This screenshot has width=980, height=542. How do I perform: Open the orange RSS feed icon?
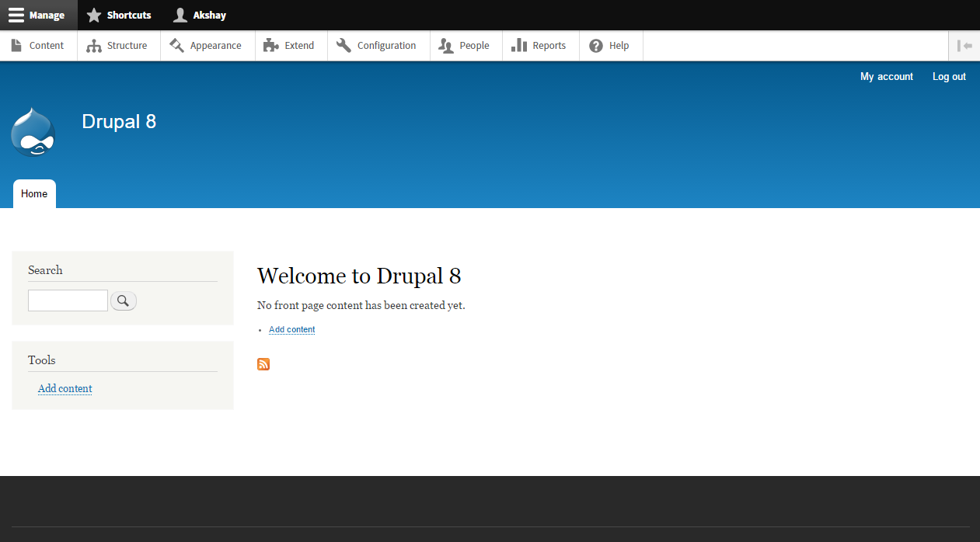pyautogui.click(x=263, y=364)
